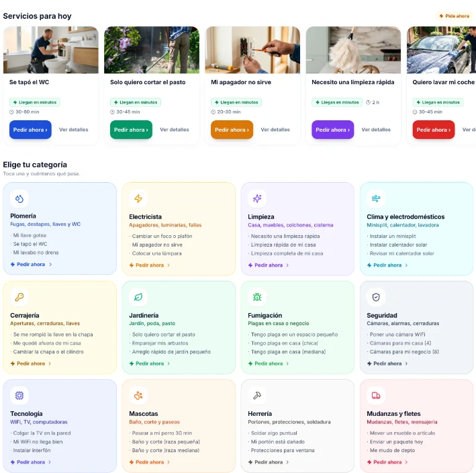Click the Limpieza sparkle icon
The image size is (476, 473).
click(257, 199)
